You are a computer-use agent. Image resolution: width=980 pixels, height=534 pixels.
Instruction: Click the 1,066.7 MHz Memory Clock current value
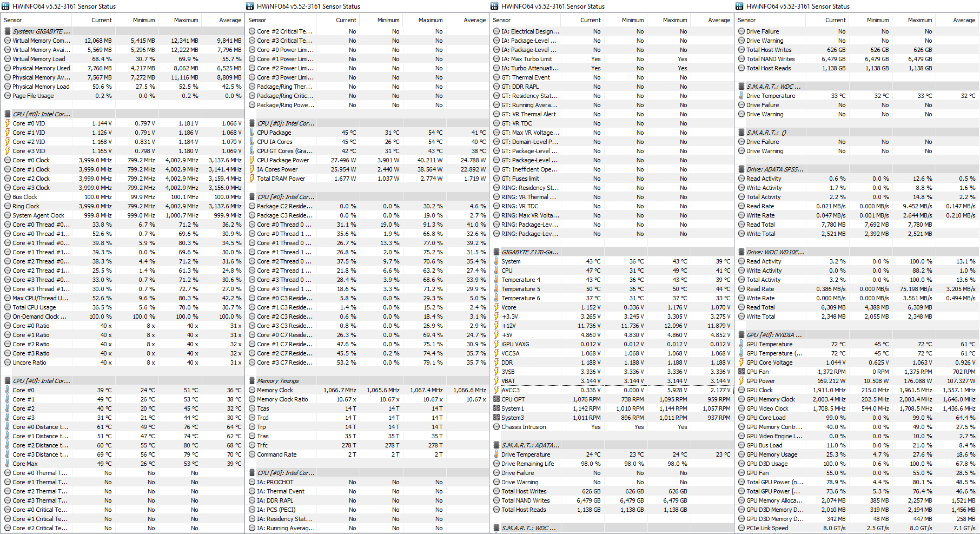click(340, 390)
